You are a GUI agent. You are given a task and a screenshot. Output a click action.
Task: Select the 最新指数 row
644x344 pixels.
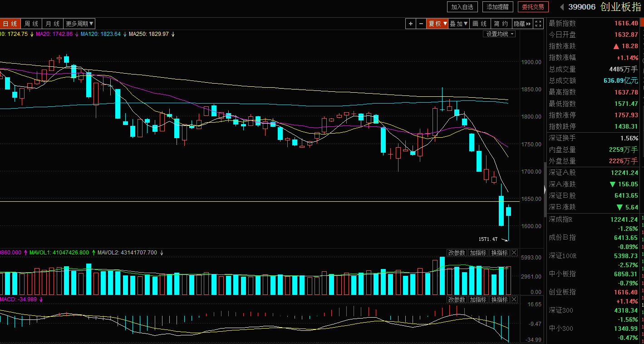[x=594, y=23]
